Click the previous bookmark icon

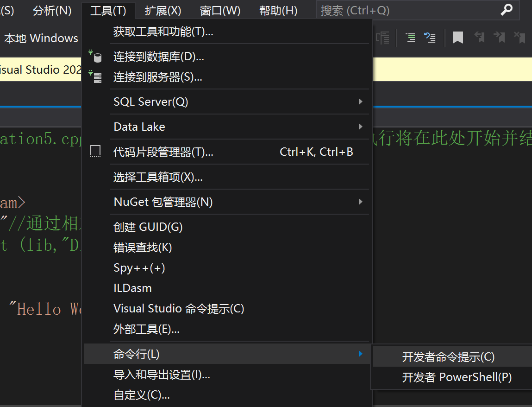coord(479,37)
